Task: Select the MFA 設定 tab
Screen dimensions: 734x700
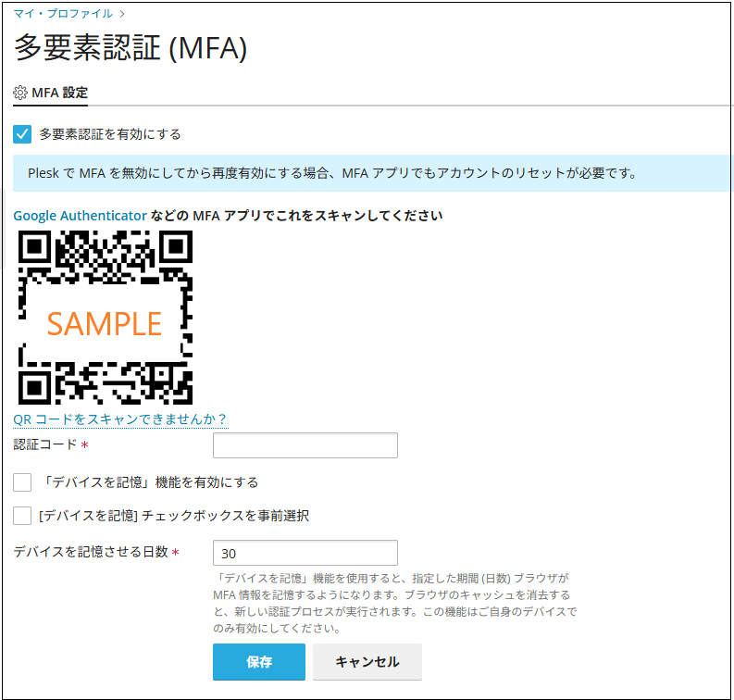Action: (51, 93)
